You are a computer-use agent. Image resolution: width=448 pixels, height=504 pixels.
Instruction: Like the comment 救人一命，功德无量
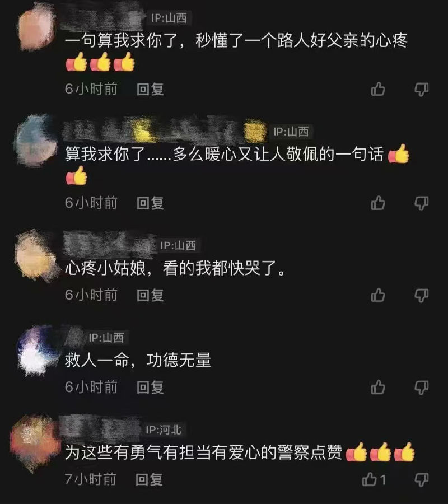coord(378,387)
